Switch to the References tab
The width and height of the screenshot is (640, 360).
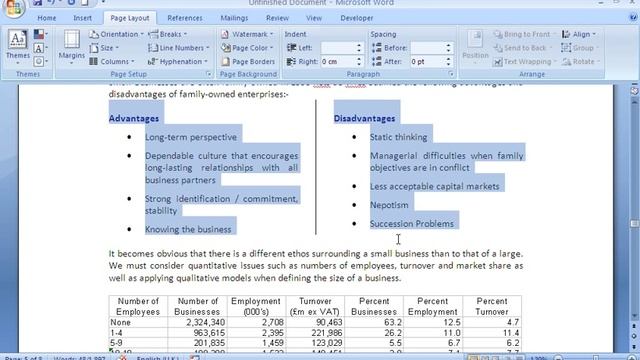coord(184,18)
